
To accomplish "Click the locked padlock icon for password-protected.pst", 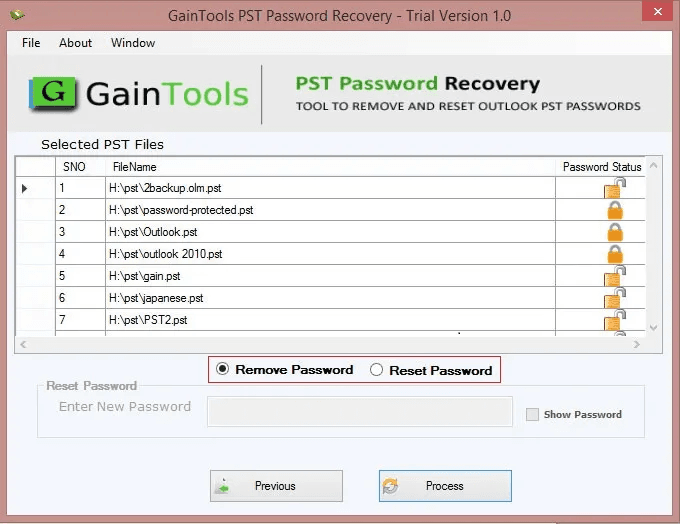I will click(x=615, y=210).
